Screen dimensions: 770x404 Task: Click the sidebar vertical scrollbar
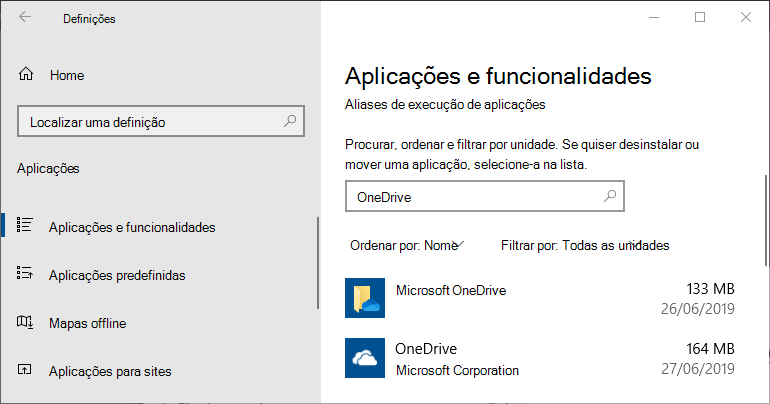point(318,263)
